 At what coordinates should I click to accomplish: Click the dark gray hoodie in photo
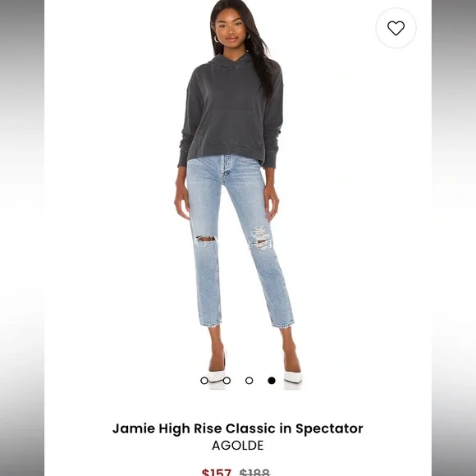pyautogui.click(x=231, y=112)
